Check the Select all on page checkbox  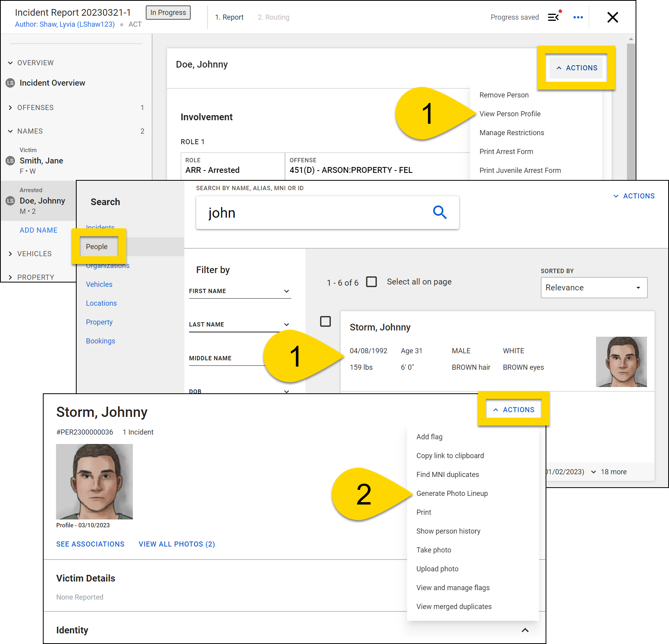371,282
